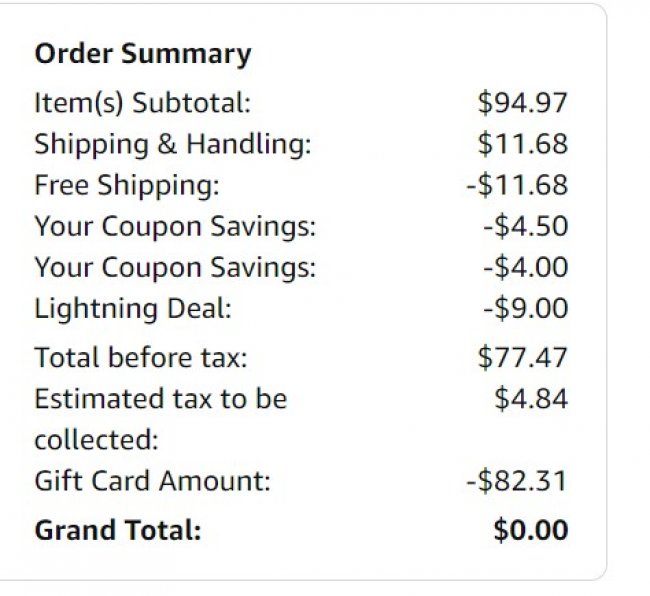Image resolution: width=650 pixels, height=596 pixels.
Task: Click the Item(s) Subtotal label
Action: click(x=142, y=103)
